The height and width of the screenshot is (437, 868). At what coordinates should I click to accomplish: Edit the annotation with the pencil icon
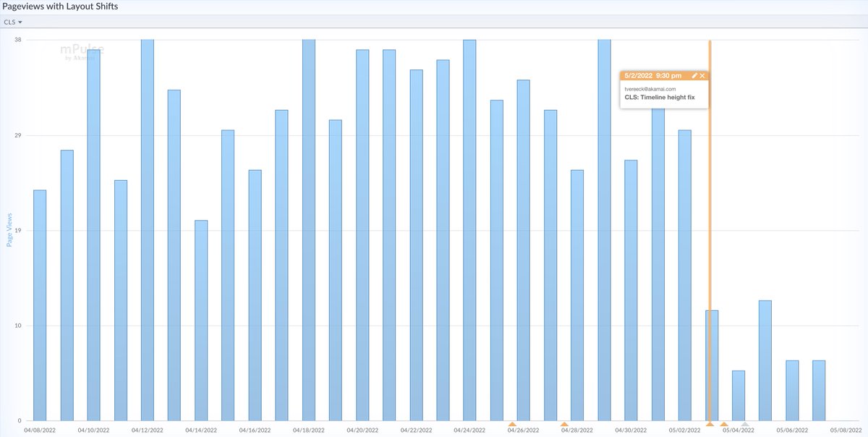coord(694,75)
